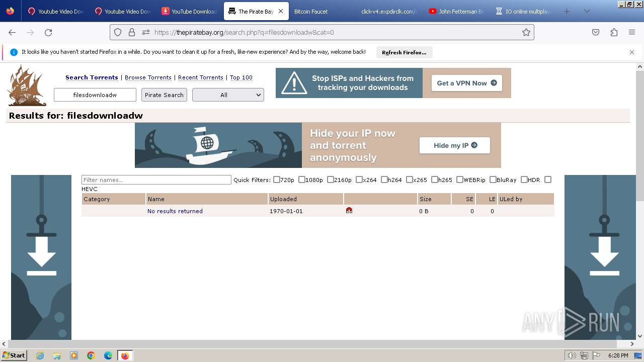Open a new tab with the plus icon
644x362 pixels.
pyautogui.click(x=567, y=11)
